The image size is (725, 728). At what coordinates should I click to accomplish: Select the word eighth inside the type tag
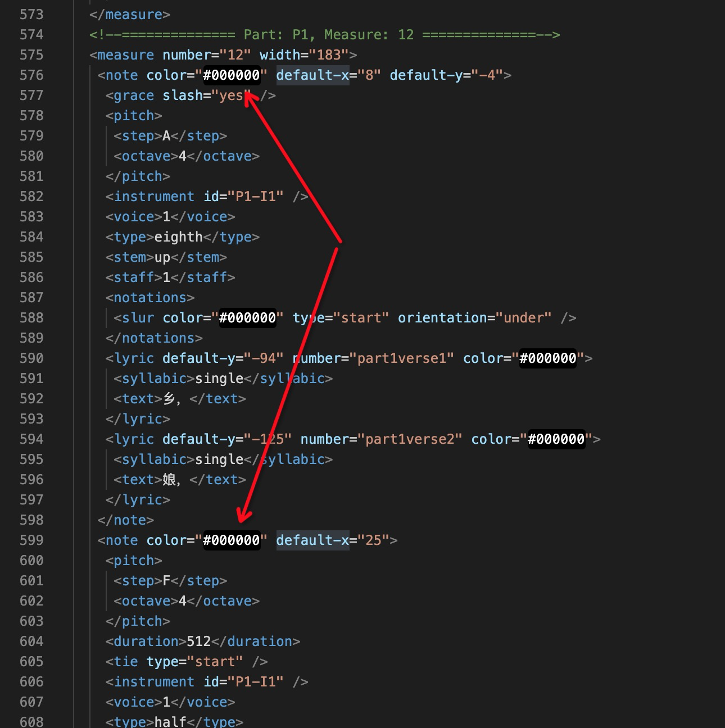(178, 236)
